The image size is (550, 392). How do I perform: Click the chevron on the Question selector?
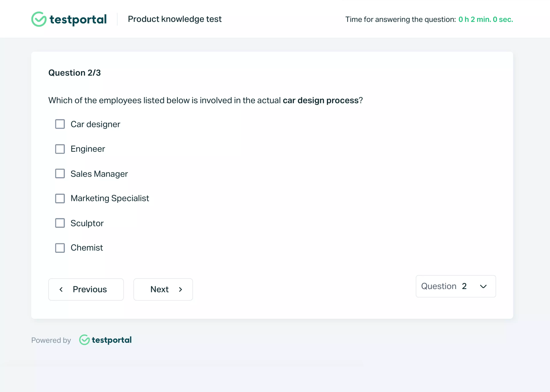pyautogui.click(x=483, y=287)
